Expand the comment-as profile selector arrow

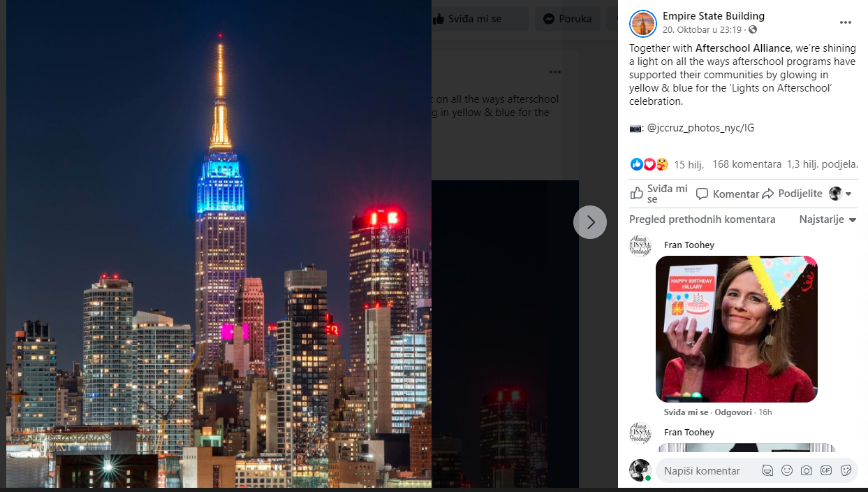[x=848, y=194]
